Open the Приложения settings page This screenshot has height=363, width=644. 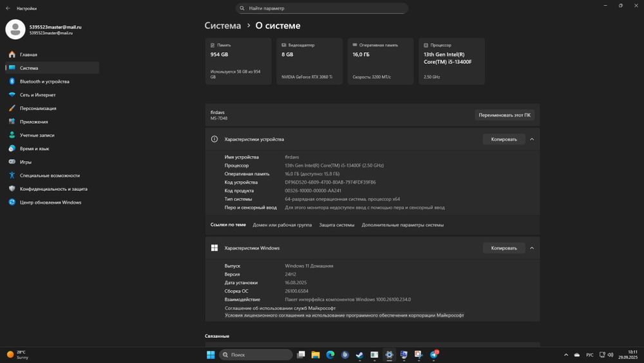coord(33,122)
